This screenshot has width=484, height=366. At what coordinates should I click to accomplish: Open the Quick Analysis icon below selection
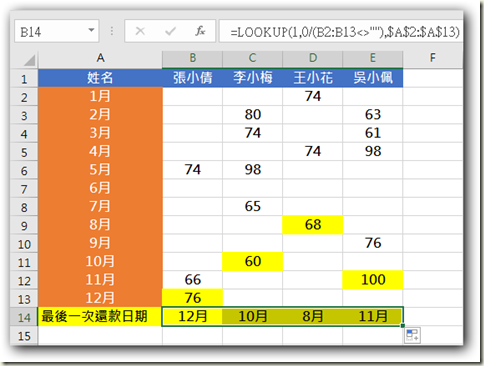pos(412,335)
